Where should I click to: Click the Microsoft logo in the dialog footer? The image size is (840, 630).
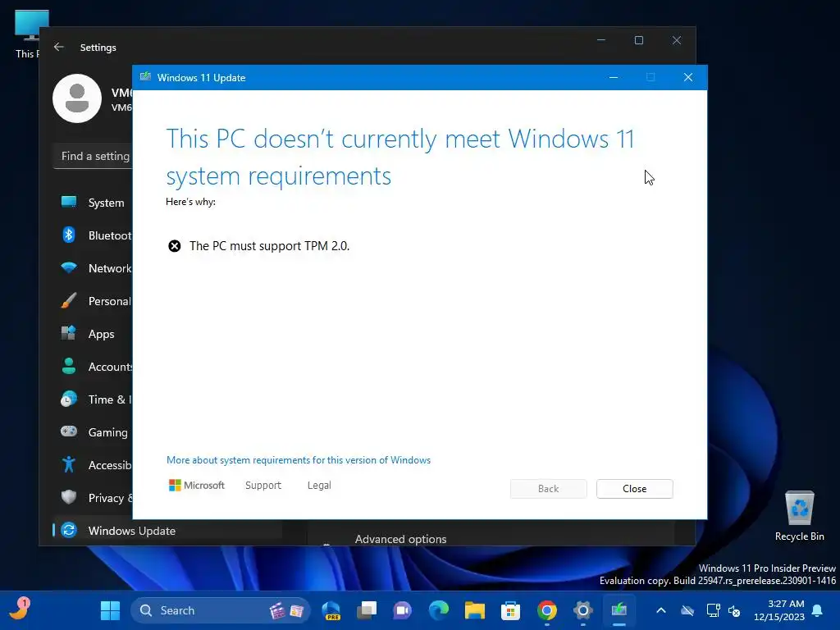click(x=197, y=486)
